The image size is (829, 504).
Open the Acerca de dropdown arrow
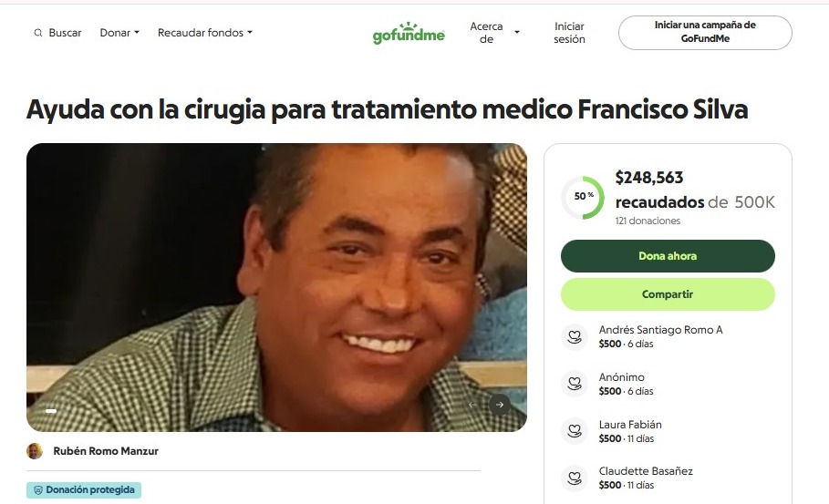(517, 32)
